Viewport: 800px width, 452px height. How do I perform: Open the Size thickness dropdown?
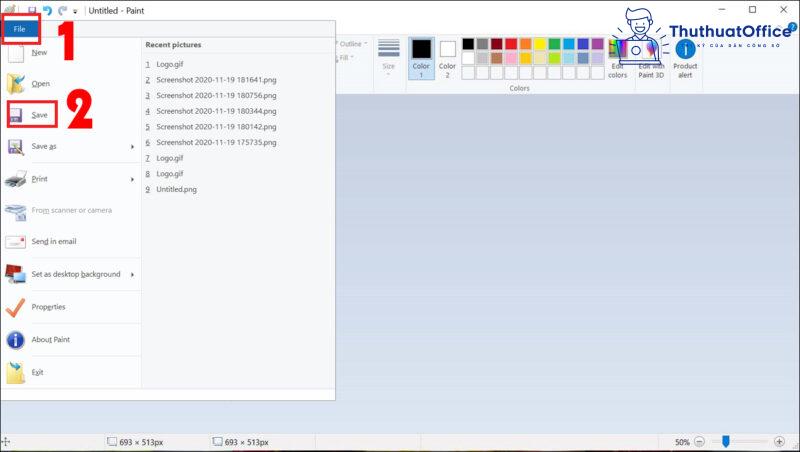coord(389,57)
